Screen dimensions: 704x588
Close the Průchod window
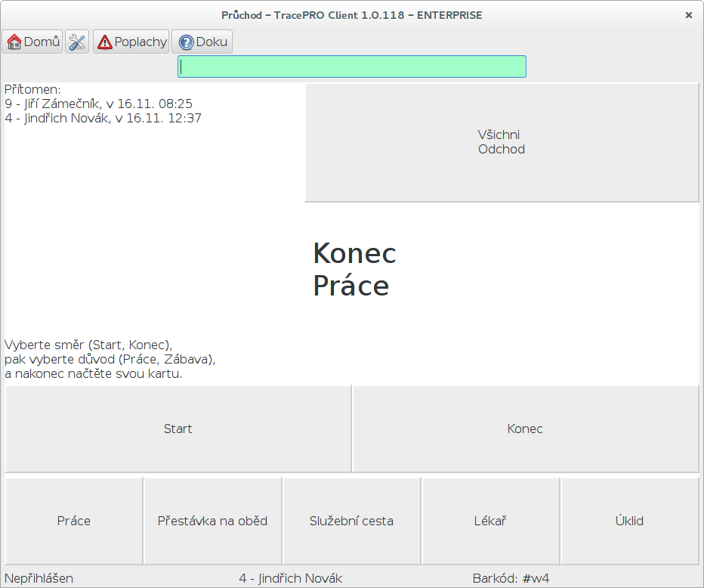coord(689,15)
